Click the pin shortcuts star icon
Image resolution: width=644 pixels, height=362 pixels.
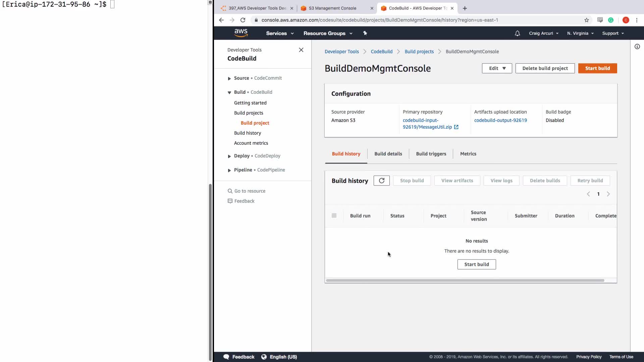click(365, 33)
